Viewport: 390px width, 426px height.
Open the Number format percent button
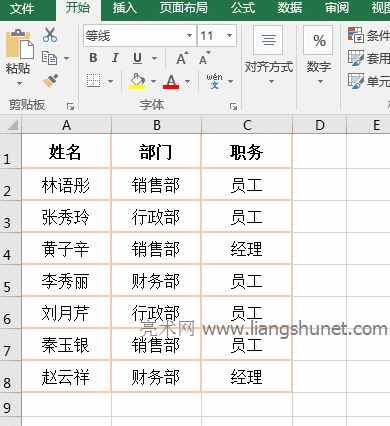[318, 40]
